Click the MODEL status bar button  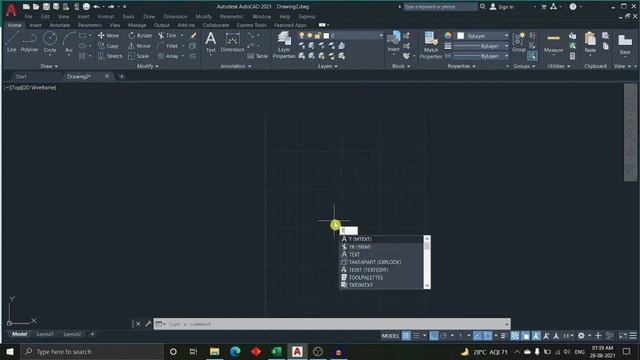tap(390, 336)
